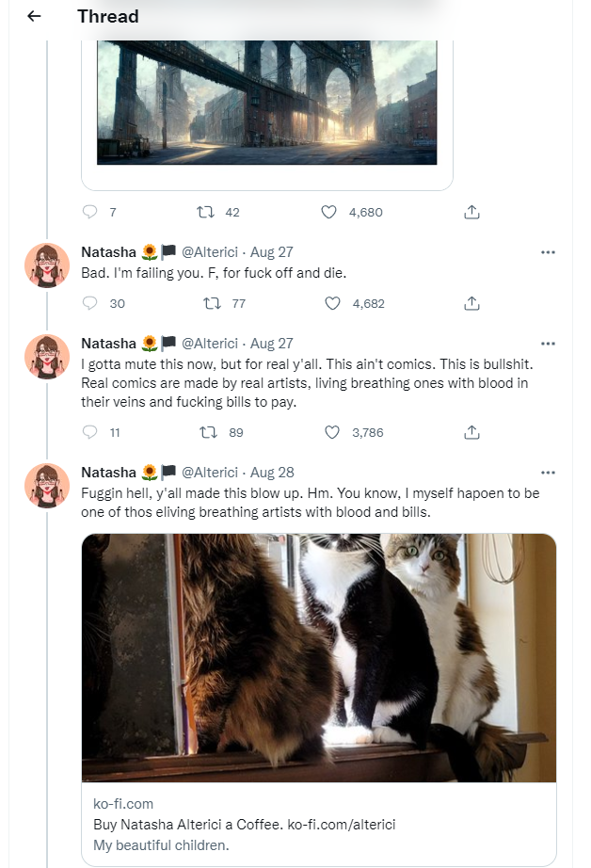Open the cats photo in the link preview

click(x=318, y=657)
